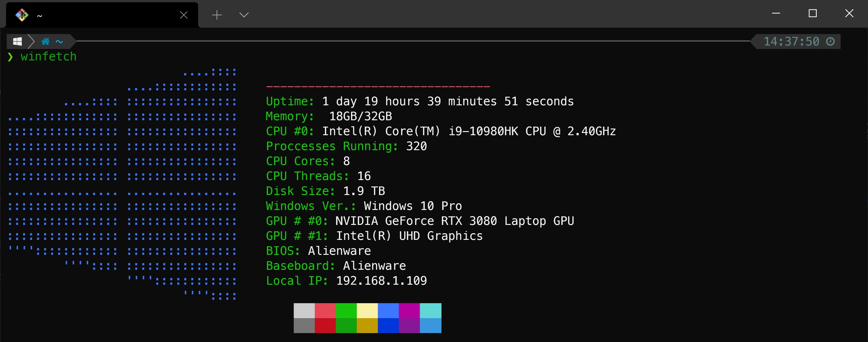
Task: Click the bright red color swatch
Action: pyautogui.click(x=325, y=311)
